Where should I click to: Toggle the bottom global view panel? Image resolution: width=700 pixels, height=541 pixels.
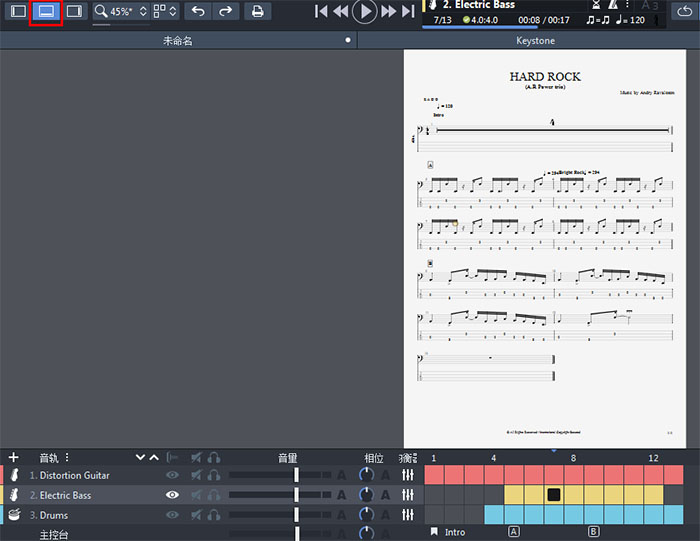tap(46, 12)
